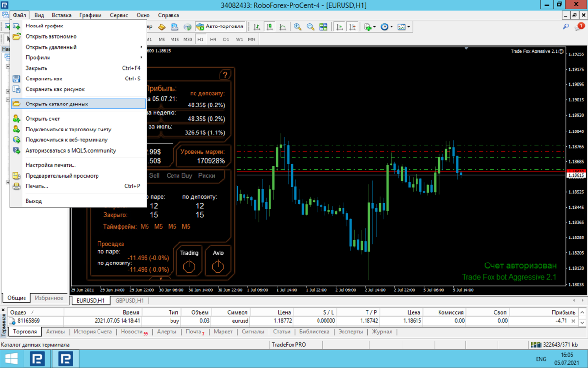Image resolution: width=588 pixels, height=368 pixels.
Task: Click the first RoboForex taskbar icon
Action: pyautogui.click(x=38, y=359)
